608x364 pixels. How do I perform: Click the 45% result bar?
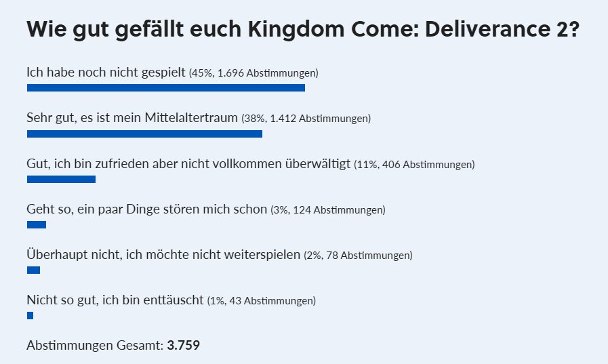pos(166,87)
